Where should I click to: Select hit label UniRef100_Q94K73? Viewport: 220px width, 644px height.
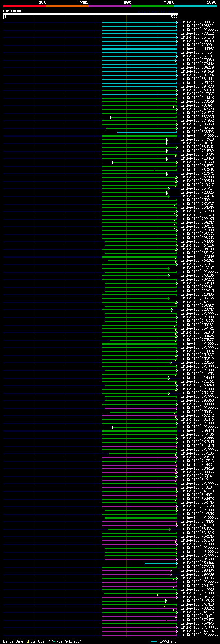point(197,86)
